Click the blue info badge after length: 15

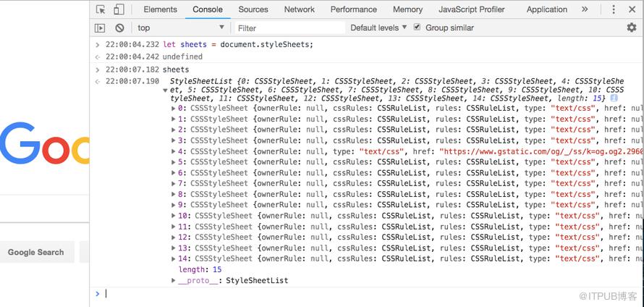click(614, 98)
